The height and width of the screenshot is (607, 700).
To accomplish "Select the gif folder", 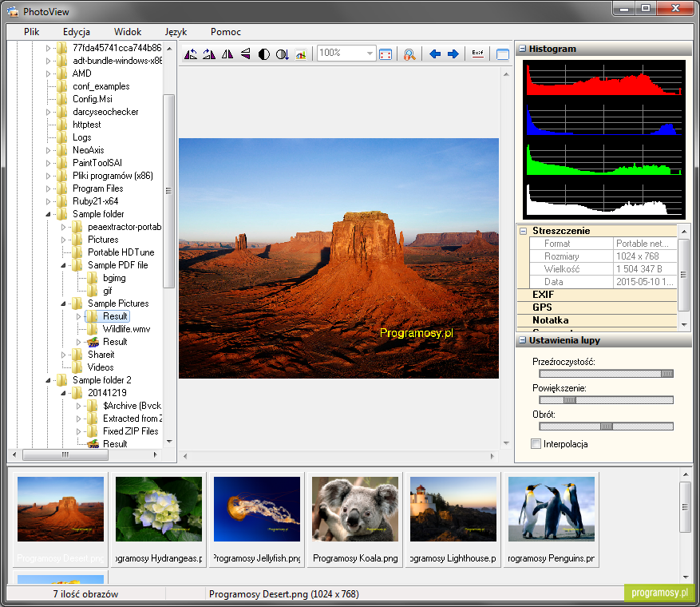I will click(x=108, y=291).
